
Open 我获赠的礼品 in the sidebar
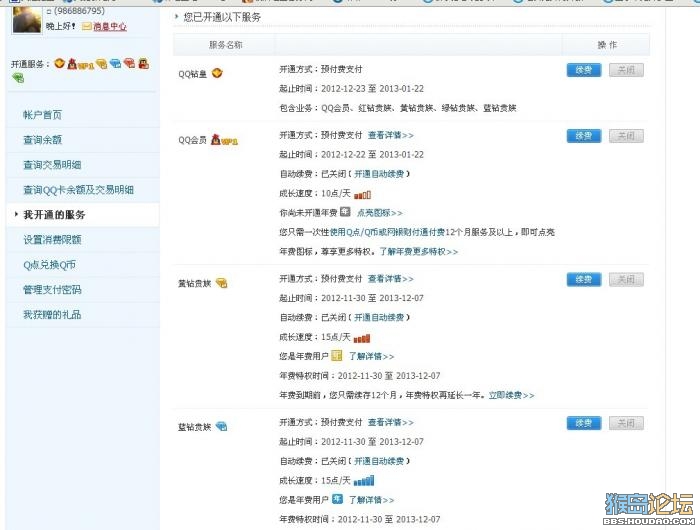[52, 315]
